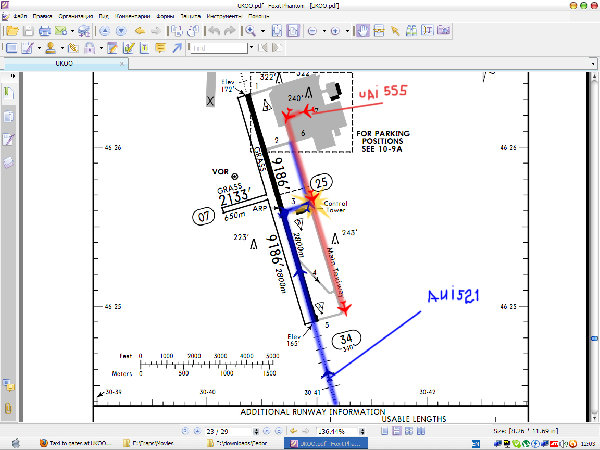The width and height of the screenshot is (600, 450).
Task: Click the Zoom Out minus icon
Action: click(313, 31)
